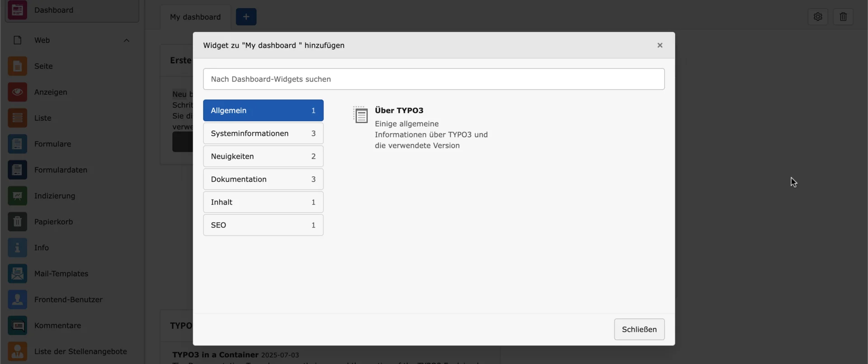Open the Formulare module icon
The width and height of the screenshot is (868, 364).
point(17,144)
